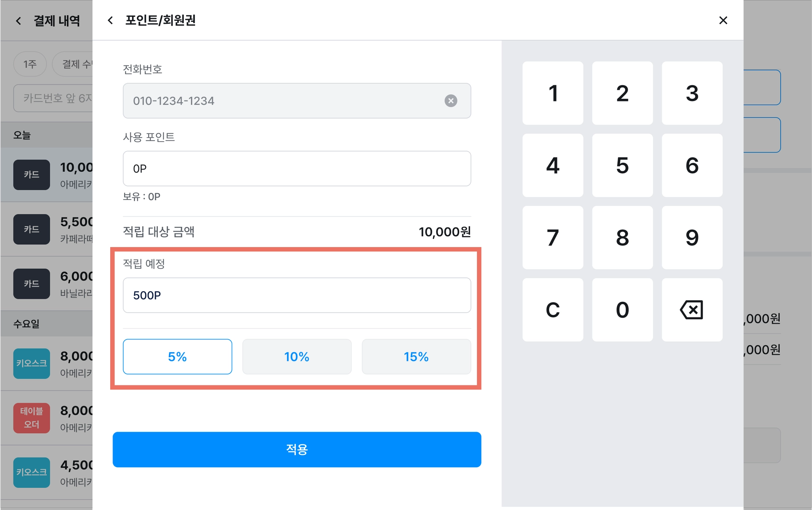812x510 pixels.
Task: Click the 전화번호 input field
Action: point(297,101)
